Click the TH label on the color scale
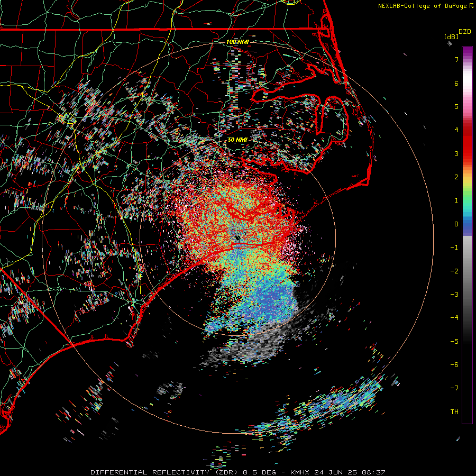The width and height of the screenshot is (476, 476). pyautogui.click(x=454, y=412)
